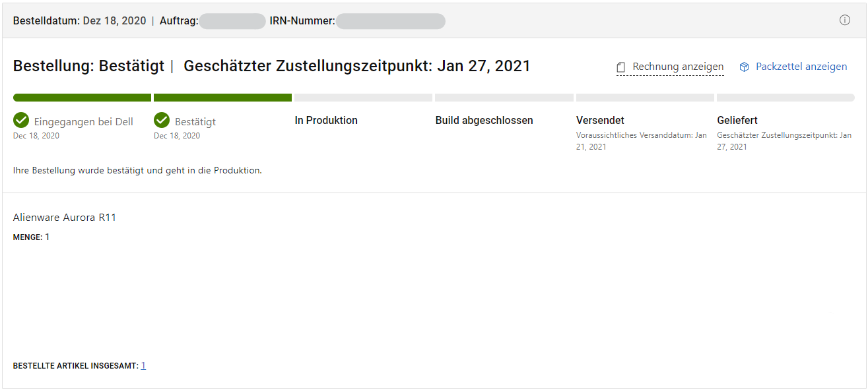Click the invoice document icon

[620, 67]
